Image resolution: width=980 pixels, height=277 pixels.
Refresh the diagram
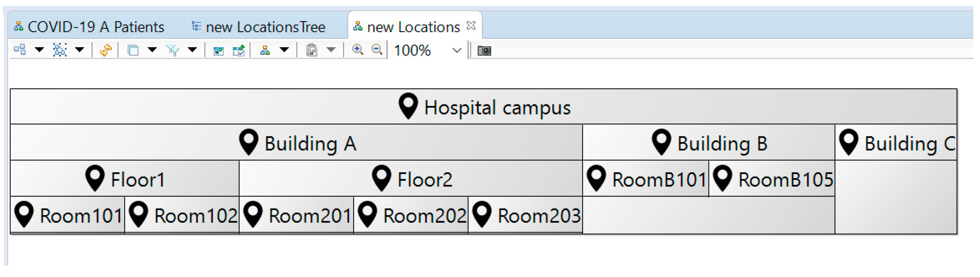105,50
